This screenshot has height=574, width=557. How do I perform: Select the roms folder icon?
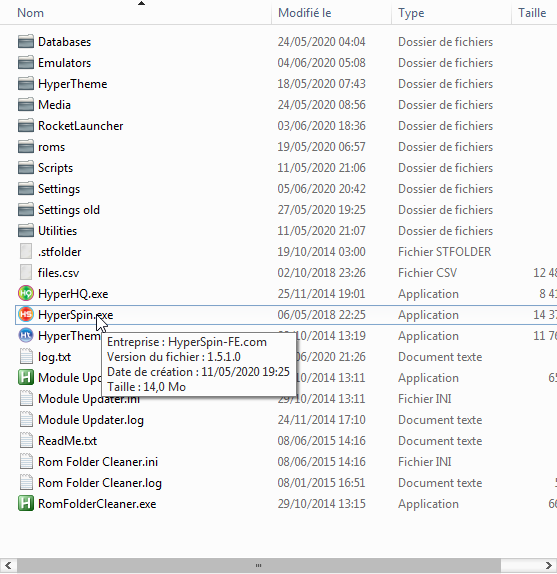(x=26, y=147)
